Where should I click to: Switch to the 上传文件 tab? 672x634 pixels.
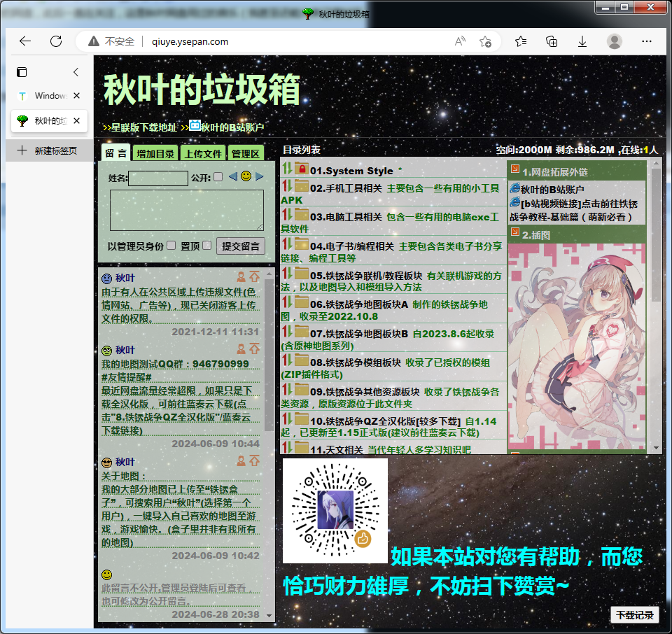click(x=203, y=153)
